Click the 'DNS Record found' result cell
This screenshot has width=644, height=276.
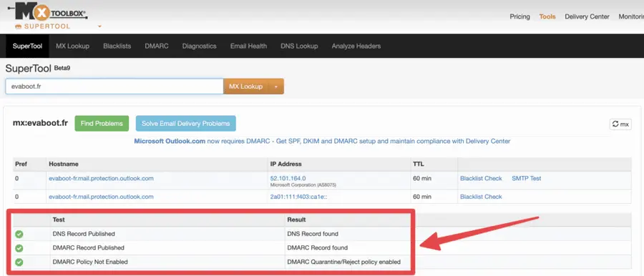click(x=313, y=234)
